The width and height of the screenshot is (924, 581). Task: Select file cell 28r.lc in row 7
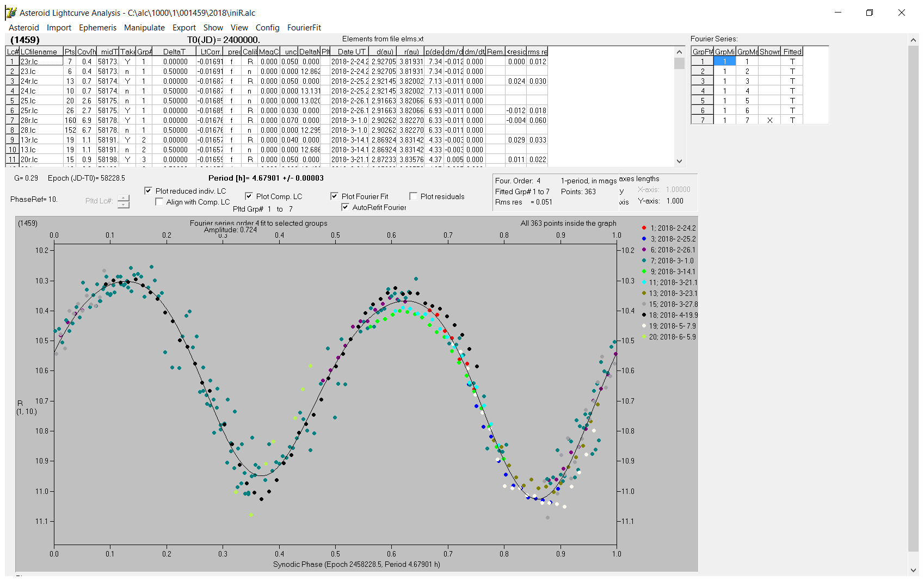pyautogui.click(x=41, y=120)
